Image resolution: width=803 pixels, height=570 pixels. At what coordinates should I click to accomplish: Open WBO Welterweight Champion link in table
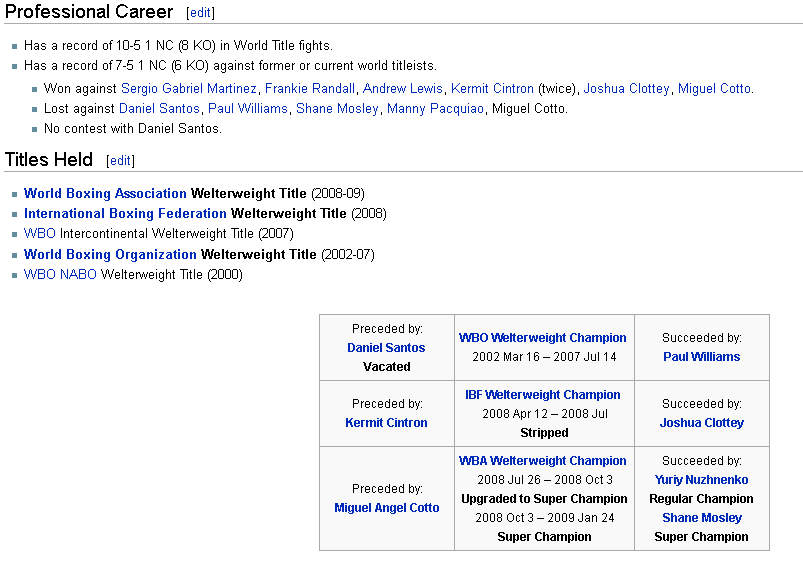point(543,338)
